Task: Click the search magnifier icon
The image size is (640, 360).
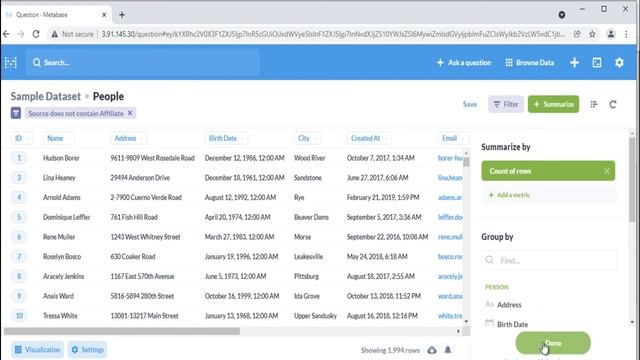Action: pos(37,62)
